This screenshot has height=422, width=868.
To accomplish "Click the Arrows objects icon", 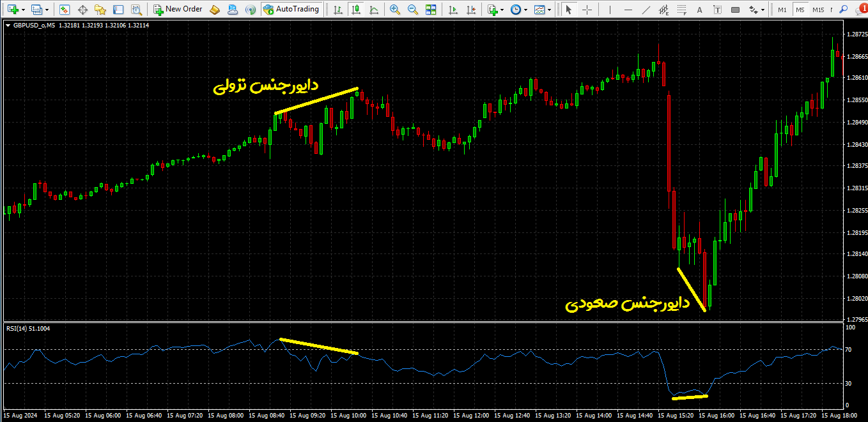I will (x=753, y=10).
